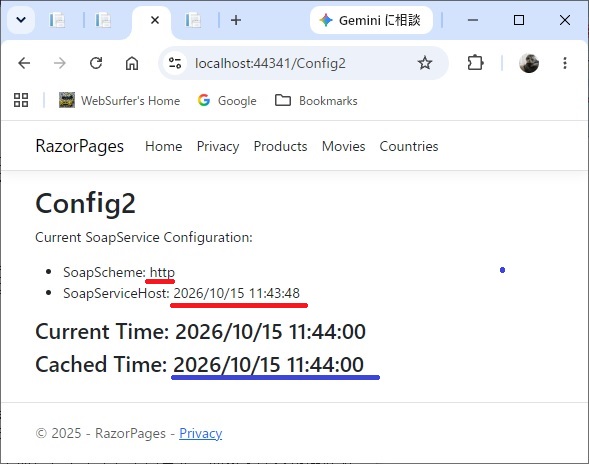Close the active browser tab
The height and width of the screenshot is (464, 589).
[155, 20]
